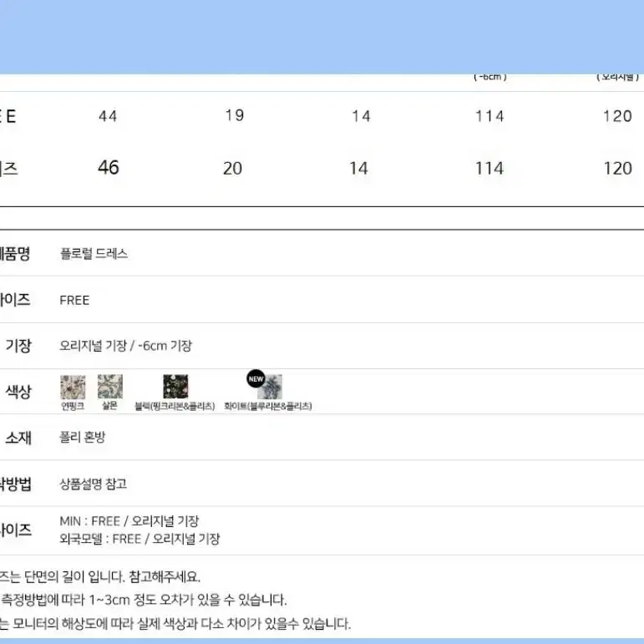The width and height of the screenshot is (644, 644).
Task: Click the 120 cell in the row starting with 44
Action: (617, 116)
